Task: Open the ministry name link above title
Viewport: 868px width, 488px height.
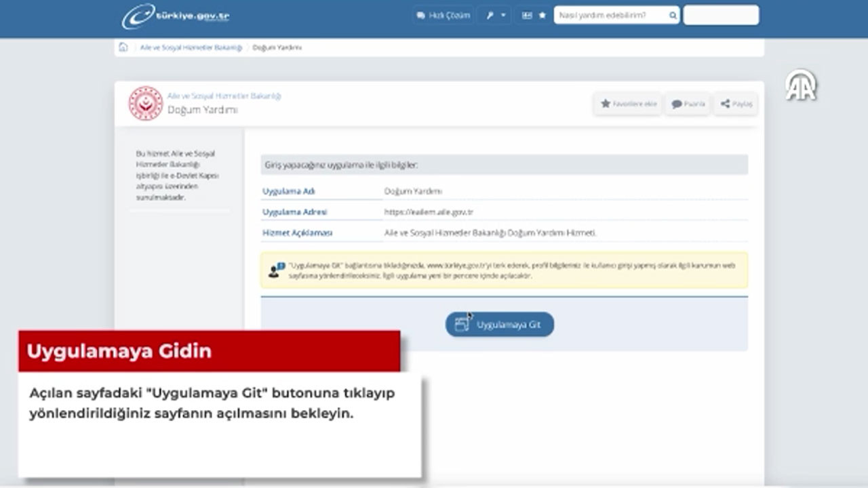Action: pos(224,96)
